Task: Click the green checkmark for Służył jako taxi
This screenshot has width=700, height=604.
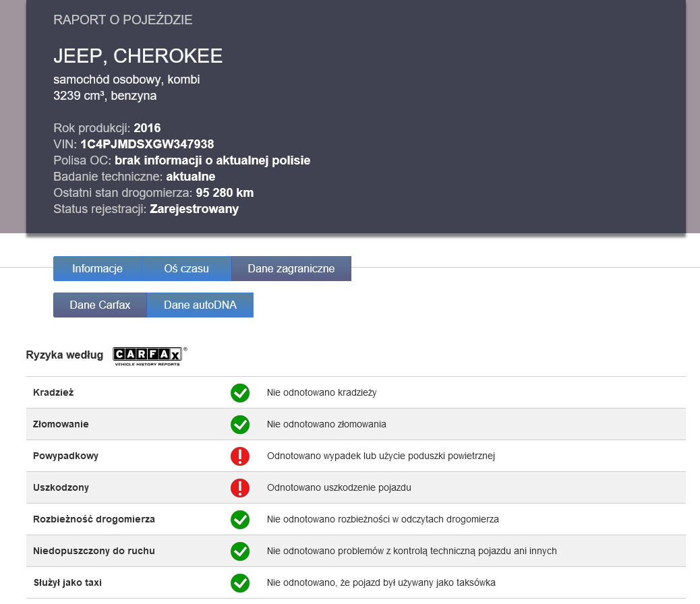Action: [240, 582]
